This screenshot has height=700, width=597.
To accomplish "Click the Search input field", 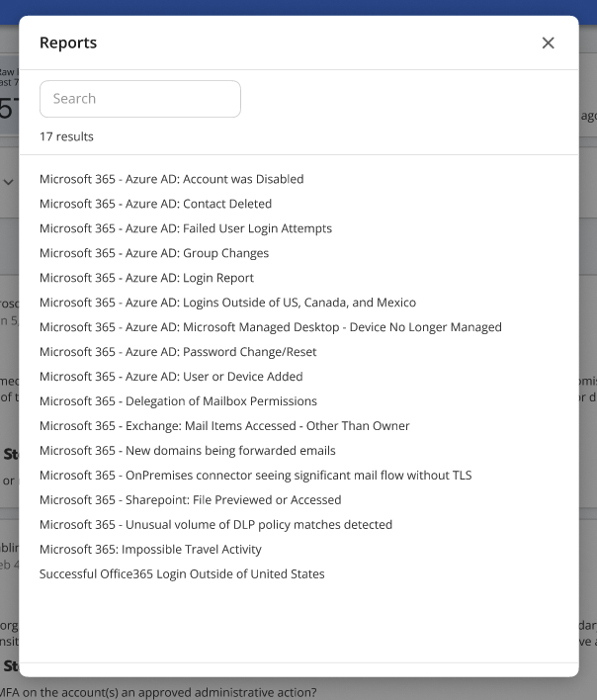I will click(140, 99).
